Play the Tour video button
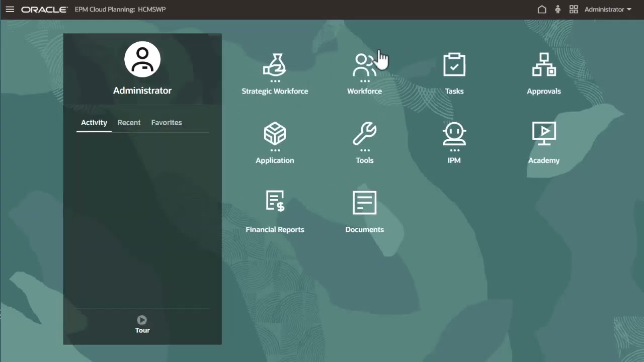Viewport: 644px width, 362px height. pos(142,320)
